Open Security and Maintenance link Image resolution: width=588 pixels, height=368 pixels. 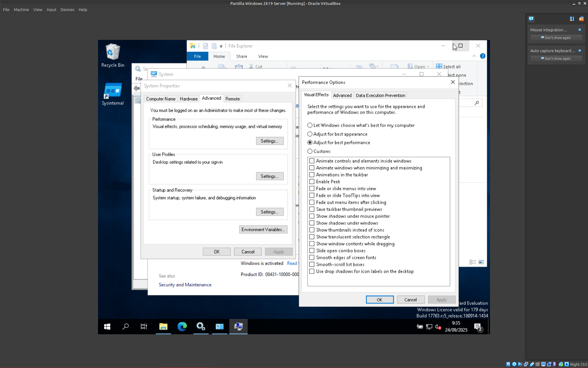[x=185, y=285]
